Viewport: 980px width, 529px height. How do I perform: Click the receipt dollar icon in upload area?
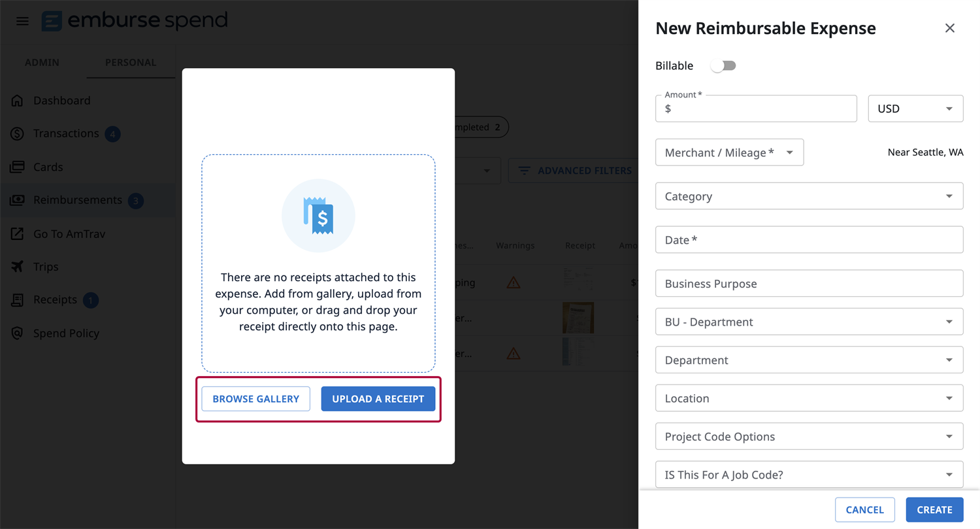point(318,216)
